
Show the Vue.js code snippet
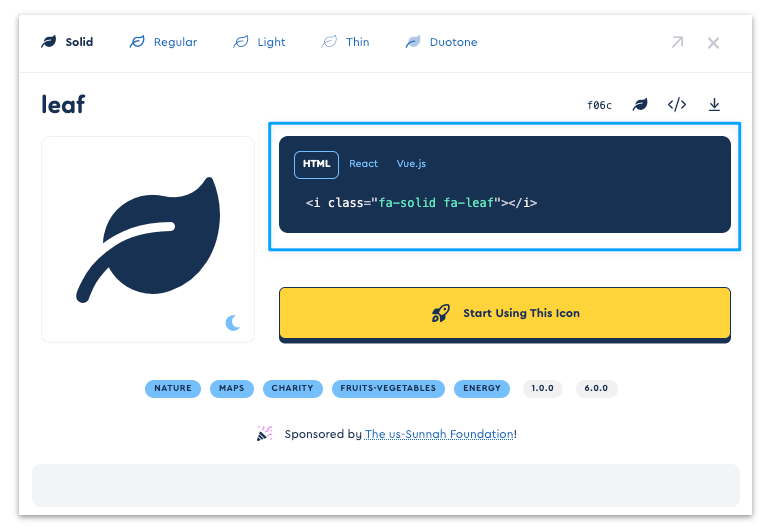tap(411, 164)
